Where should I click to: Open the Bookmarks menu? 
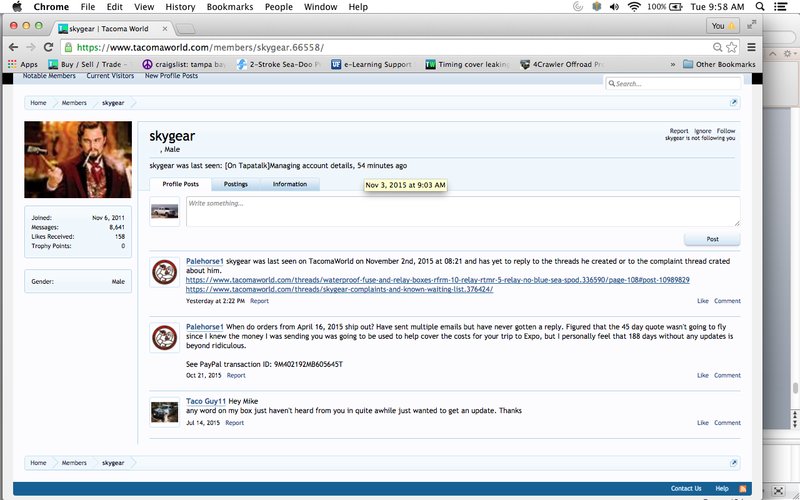[x=230, y=7]
